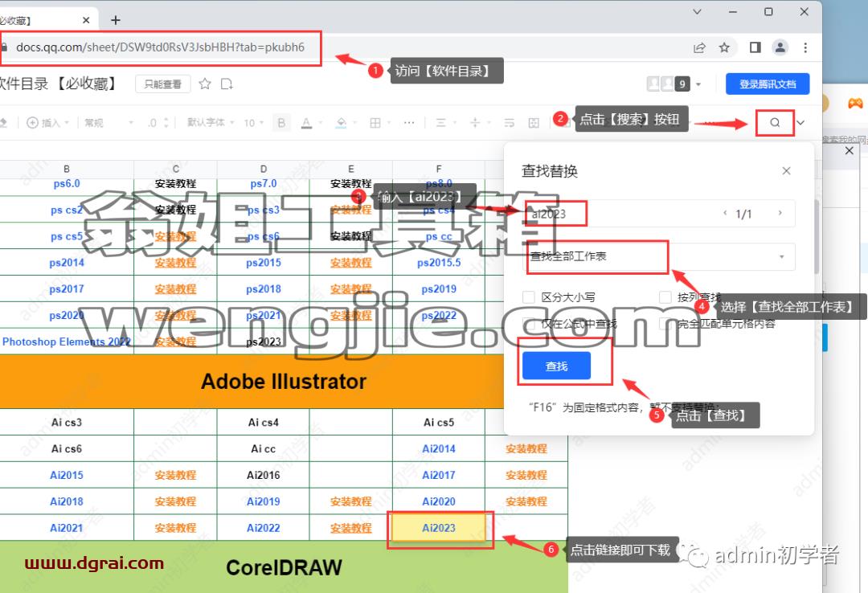Star the document next to 只能查看
868x593 pixels.
[205, 84]
